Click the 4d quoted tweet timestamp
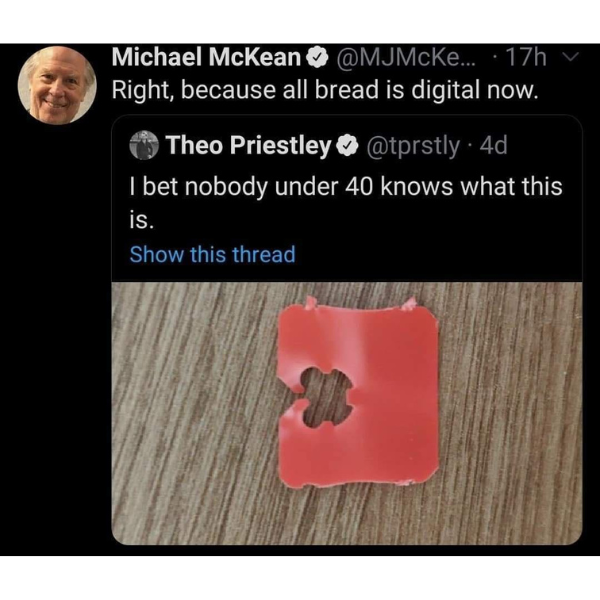The image size is (600, 600). point(493,145)
